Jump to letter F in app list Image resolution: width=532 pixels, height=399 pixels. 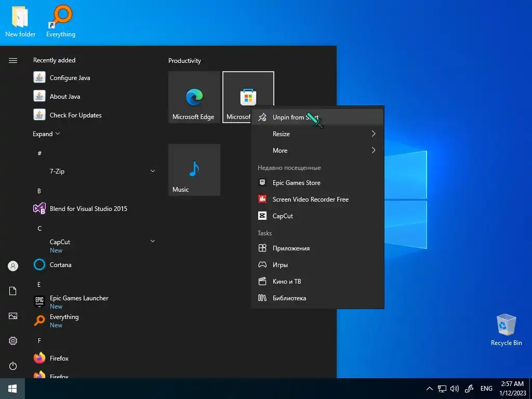(39, 341)
